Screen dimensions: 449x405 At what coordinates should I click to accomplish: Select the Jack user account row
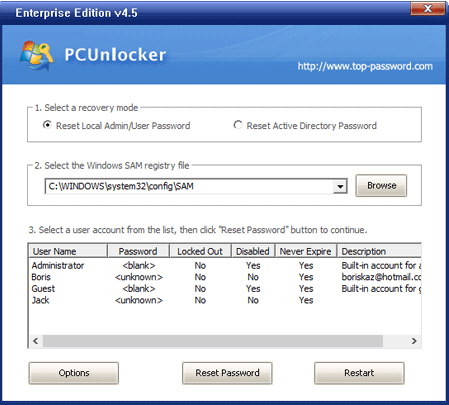tap(225, 300)
